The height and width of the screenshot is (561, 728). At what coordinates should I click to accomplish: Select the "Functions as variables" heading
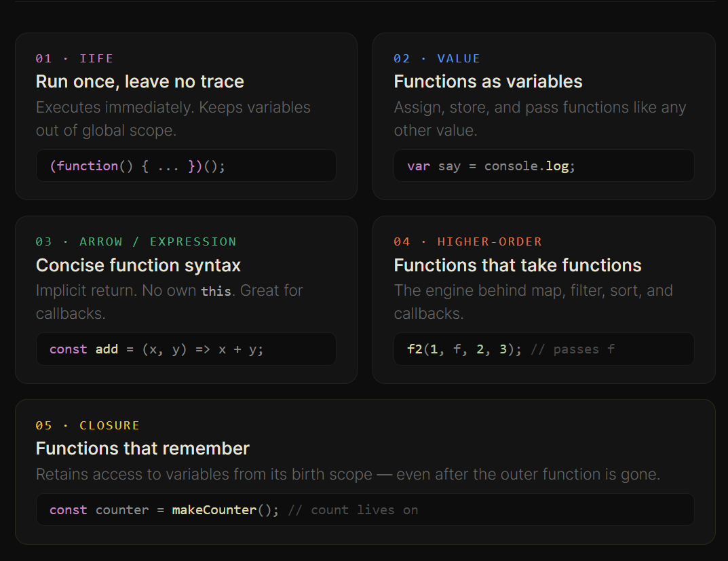[x=487, y=81]
